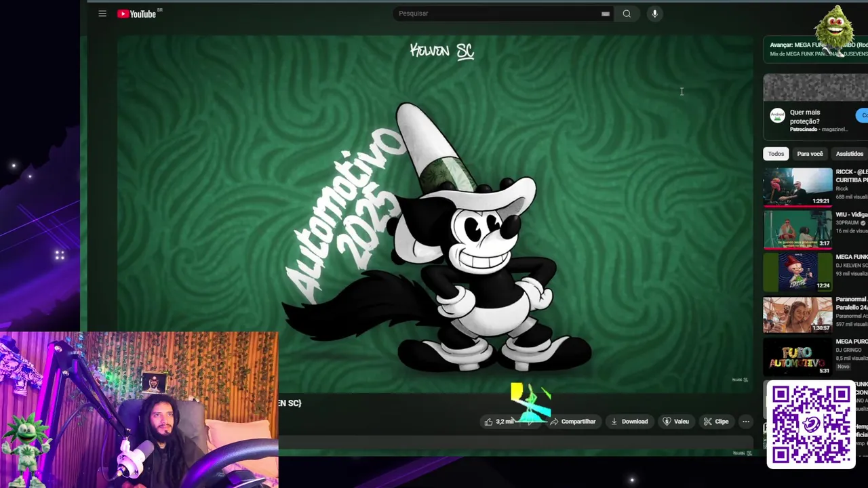The width and height of the screenshot is (868, 488).
Task: Open Paranormal video thumbnail 1:30:57
Action: [797, 314]
